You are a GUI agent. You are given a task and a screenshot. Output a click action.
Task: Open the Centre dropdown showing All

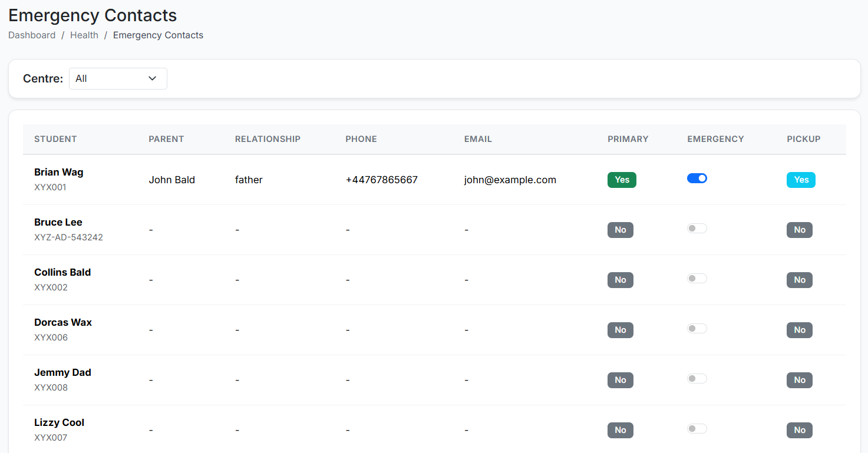pos(118,78)
